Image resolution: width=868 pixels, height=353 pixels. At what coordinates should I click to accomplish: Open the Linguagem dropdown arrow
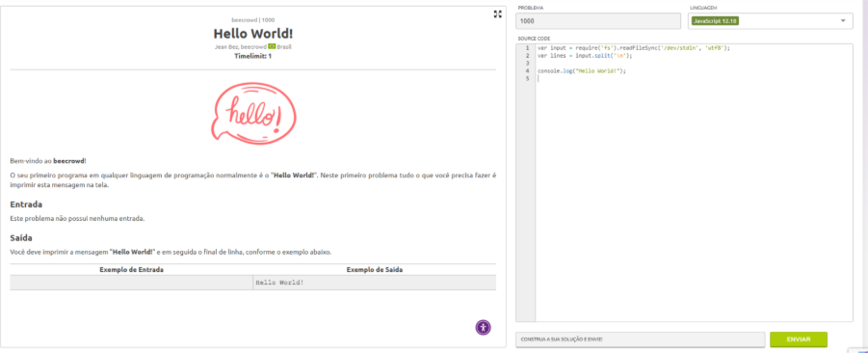click(843, 21)
